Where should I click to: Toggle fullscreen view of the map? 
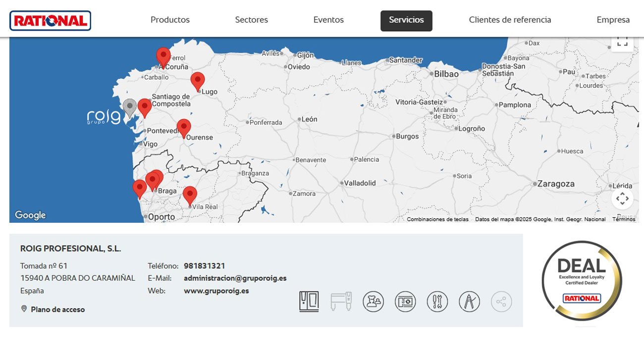coord(622,43)
